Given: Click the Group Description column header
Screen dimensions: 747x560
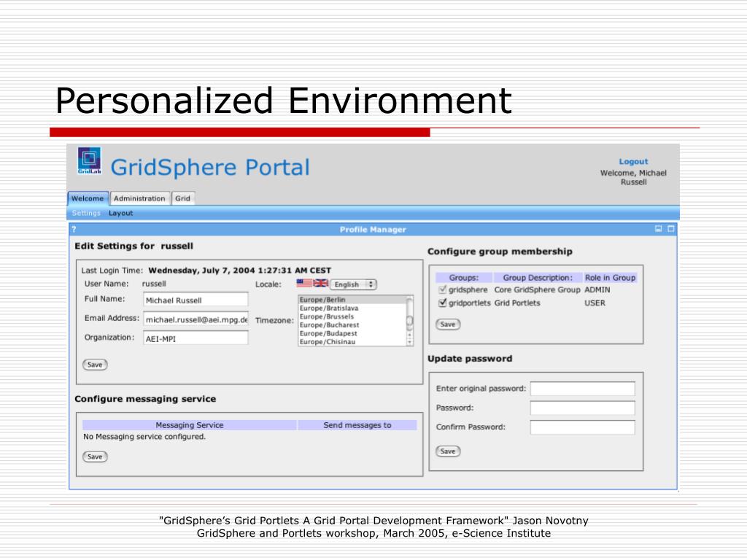Looking at the screenshot, I should [538, 278].
